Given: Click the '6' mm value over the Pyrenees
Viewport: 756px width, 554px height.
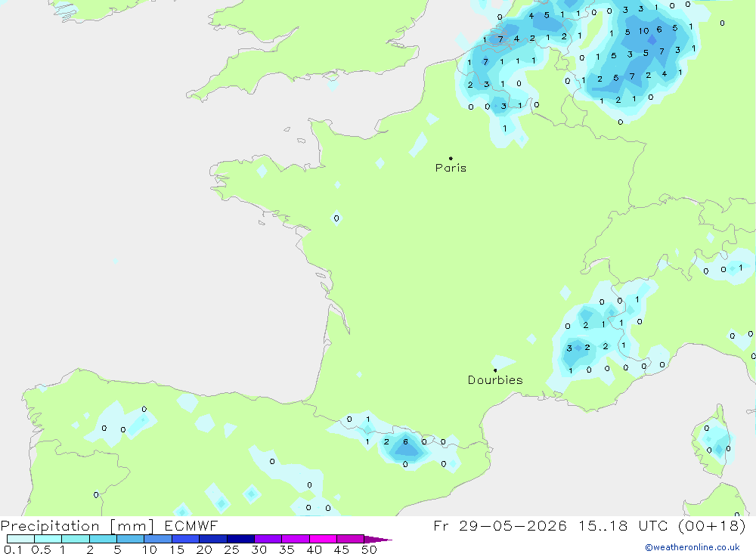Looking at the screenshot, I should tap(405, 441).
